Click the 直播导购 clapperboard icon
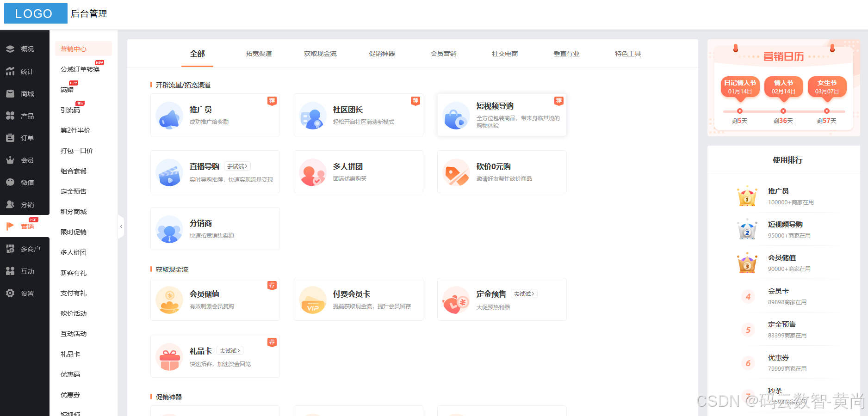Image resolution: width=868 pixels, height=416 pixels. click(169, 172)
